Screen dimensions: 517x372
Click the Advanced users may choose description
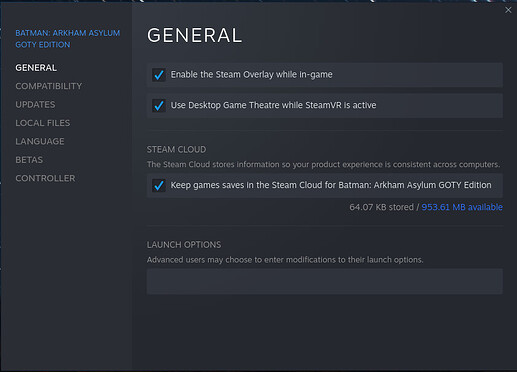click(x=285, y=260)
